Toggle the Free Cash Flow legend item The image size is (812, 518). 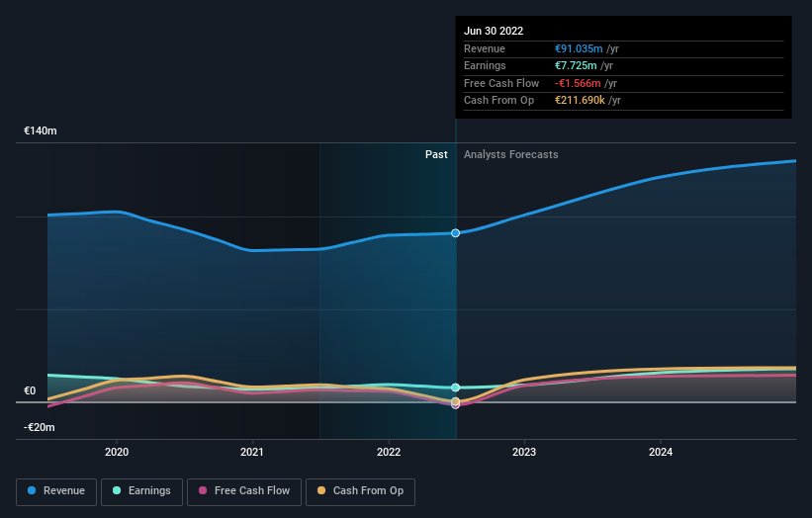tap(244, 491)
